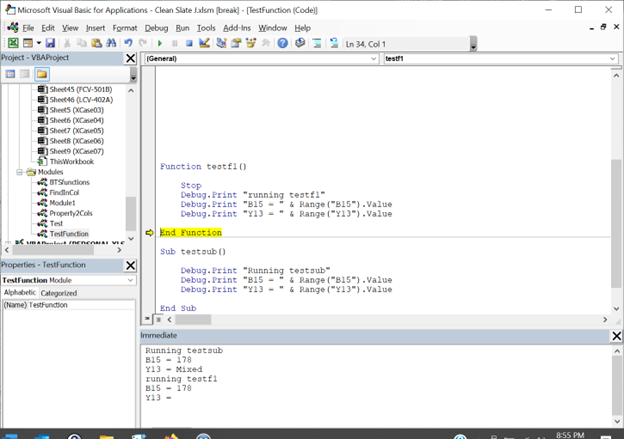Click the Redo arrow icon
624x439 pixels.
click(x=142, y=43)
